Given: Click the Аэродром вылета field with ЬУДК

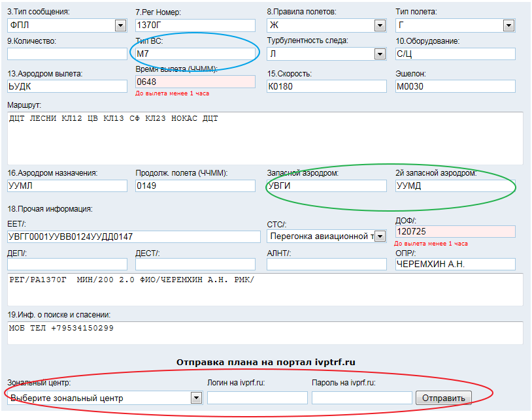Looking at the screenshot, I should pyautogui.click(x=67, y=86).
